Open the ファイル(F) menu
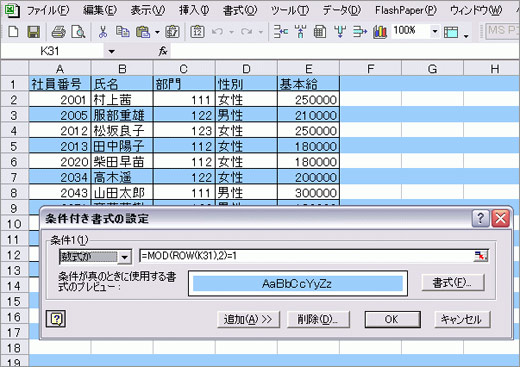The height and width of the screenshot is (367, 520). click(x=48, y=10)
